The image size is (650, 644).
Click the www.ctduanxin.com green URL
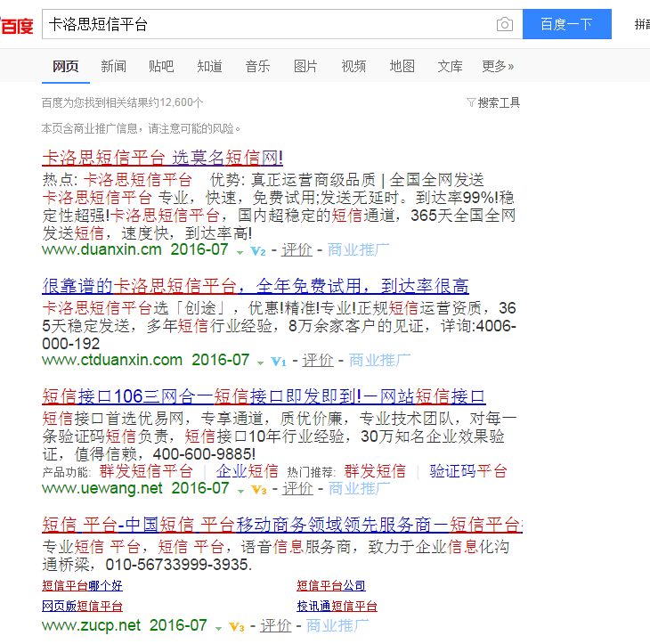click(112, 360)
